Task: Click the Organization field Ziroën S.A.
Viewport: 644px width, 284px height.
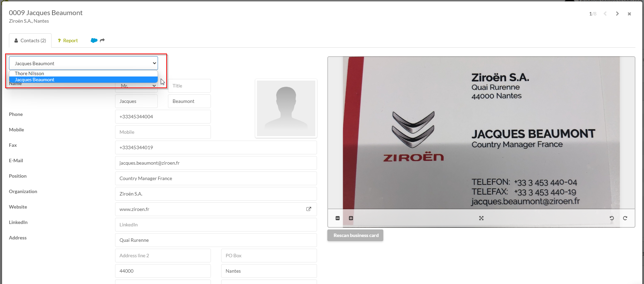Action: point(216,194)
